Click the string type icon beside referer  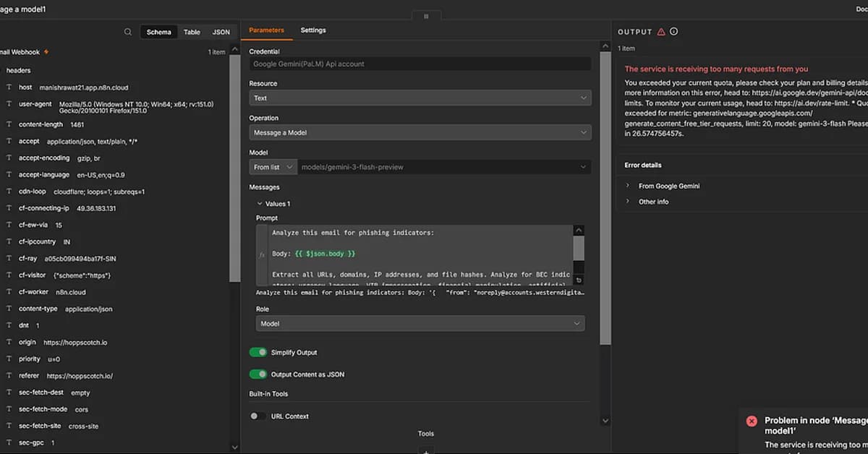pos(9,376)
